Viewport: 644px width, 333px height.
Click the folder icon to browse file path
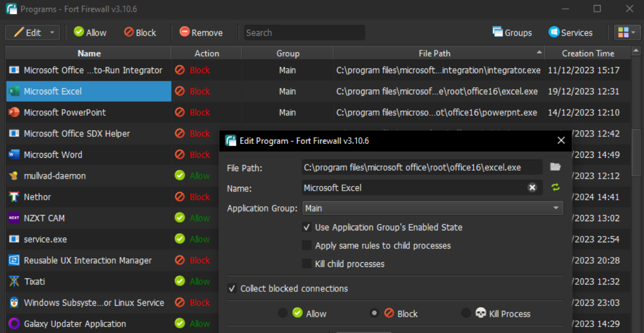click(x=555, y=167)
